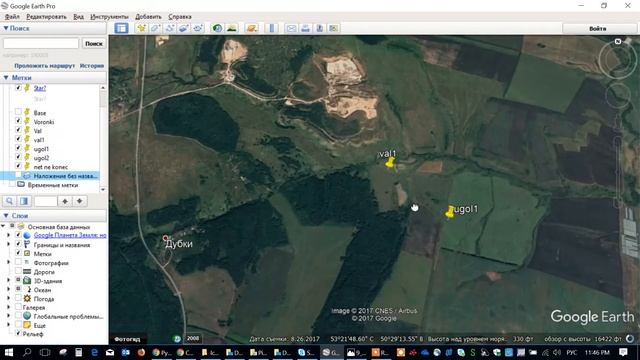Add a placemark with the pushpin tool

click(141, 28)
